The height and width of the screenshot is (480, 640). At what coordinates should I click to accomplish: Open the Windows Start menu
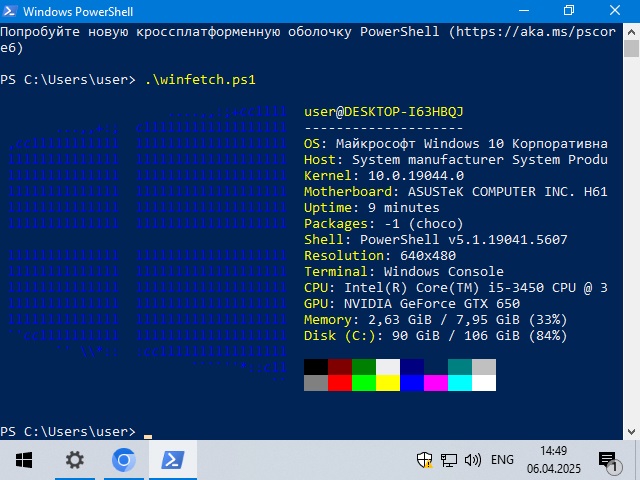pyautogui.click(x=24, y=460)
